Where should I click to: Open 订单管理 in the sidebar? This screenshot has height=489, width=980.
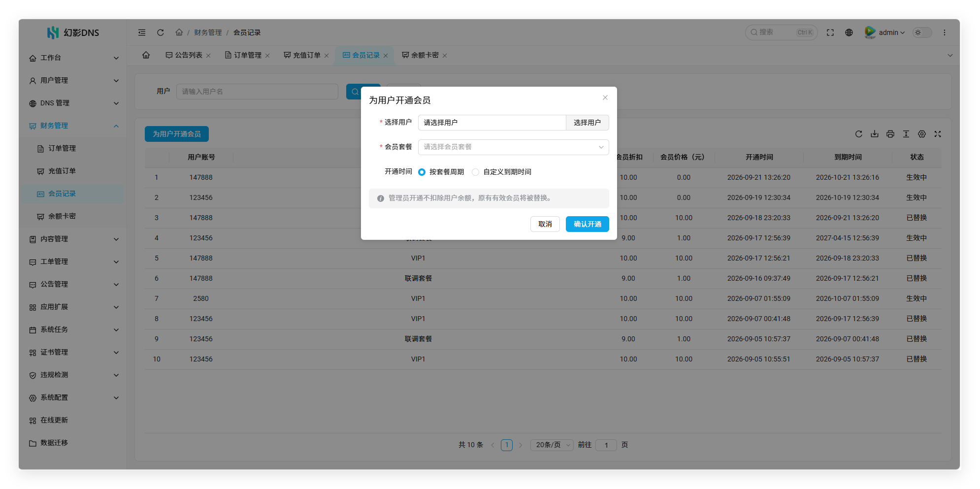point(73,148)
